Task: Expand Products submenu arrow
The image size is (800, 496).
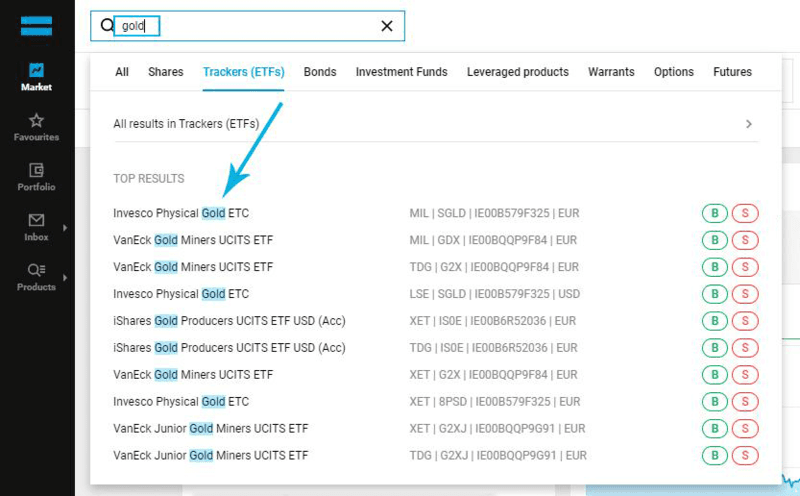Action: pos(65,278)
